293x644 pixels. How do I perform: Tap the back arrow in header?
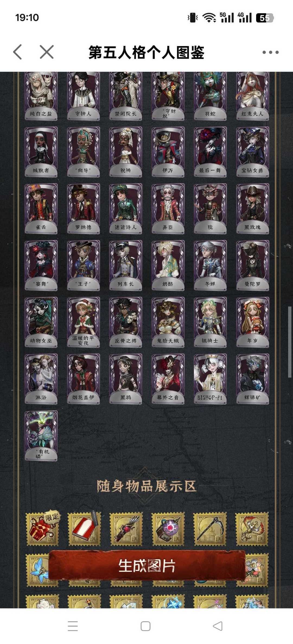click(x=18, y=52)
